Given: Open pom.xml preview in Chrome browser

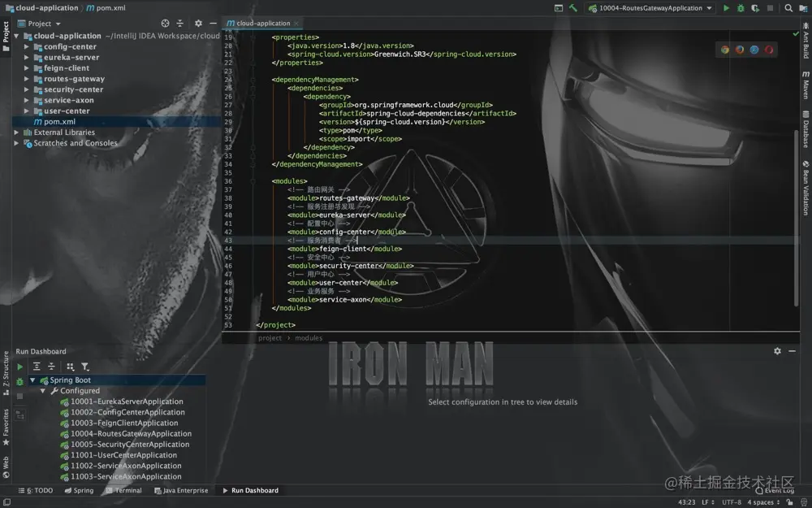Looking at the screenshot, I should [725, 50].
